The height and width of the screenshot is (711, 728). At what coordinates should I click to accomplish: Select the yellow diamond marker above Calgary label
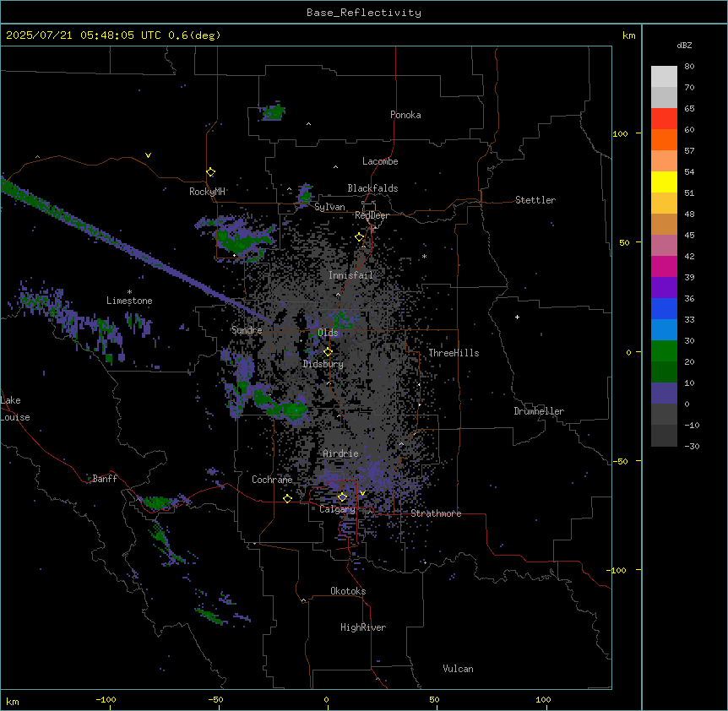click(x=342, y=497)
